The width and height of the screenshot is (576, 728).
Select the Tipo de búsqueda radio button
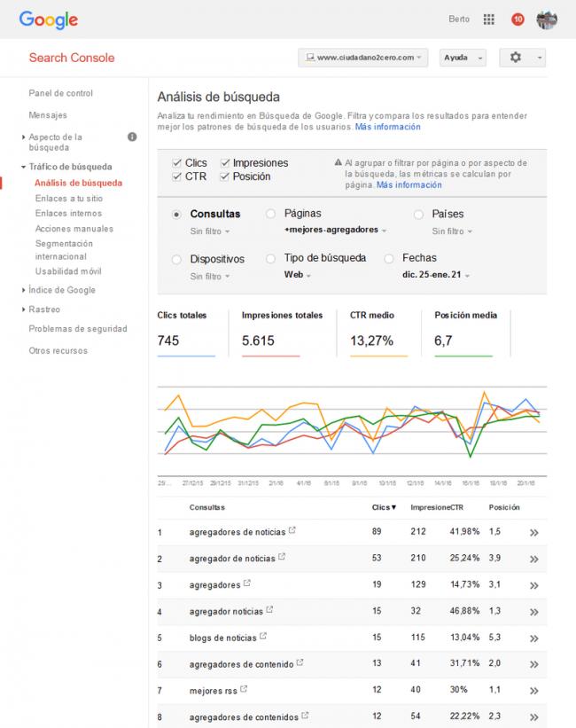click(x=270, y=258)
